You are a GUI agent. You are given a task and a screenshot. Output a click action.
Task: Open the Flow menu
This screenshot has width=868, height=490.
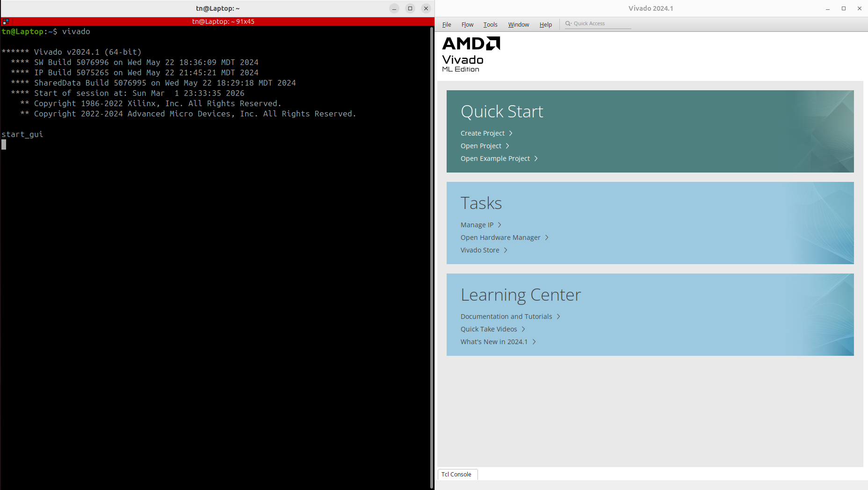coord(467,25)
